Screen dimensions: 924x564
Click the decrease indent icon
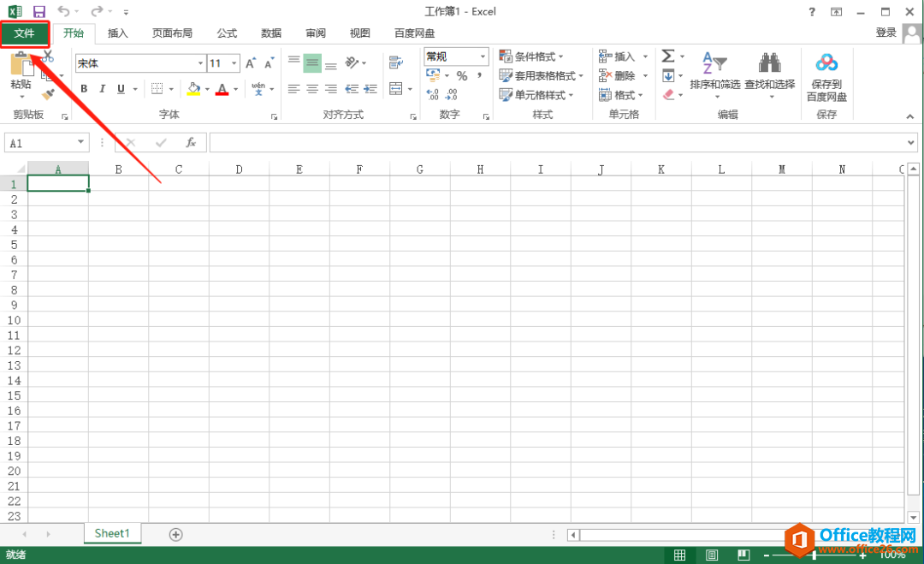coord(352,89)
